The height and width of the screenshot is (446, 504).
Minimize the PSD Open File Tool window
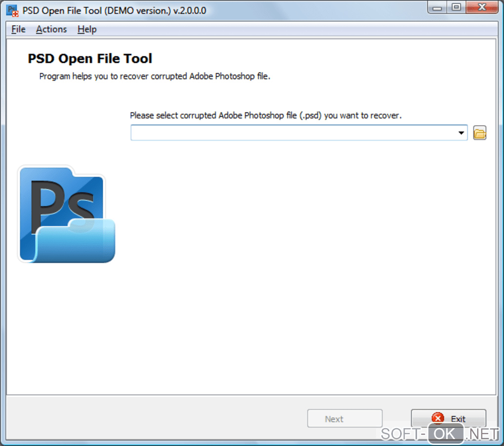tap(437, 7)
